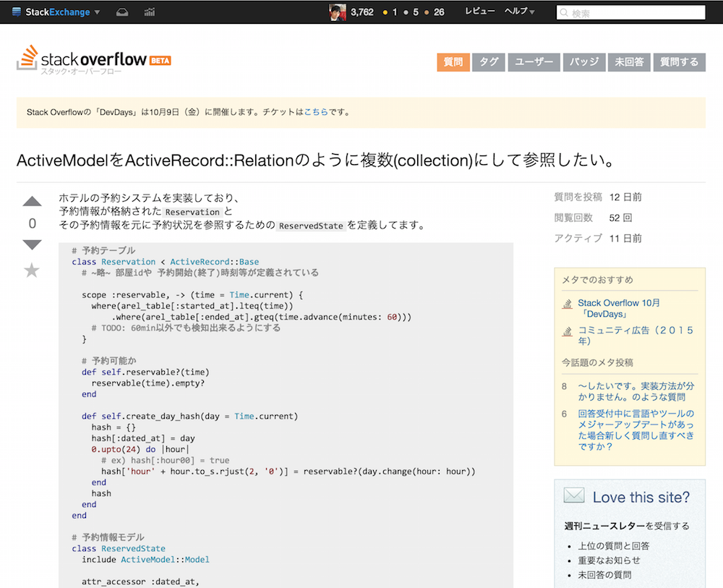Click the megaphone icon next to the DevDays meta link
The image size is (723, 588).
click(567, 302)
